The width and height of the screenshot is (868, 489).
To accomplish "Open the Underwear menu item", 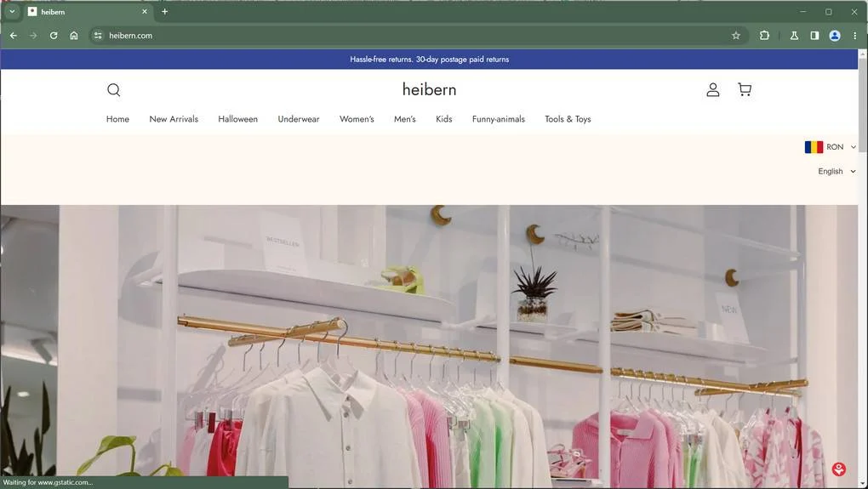I will pyautogui.click(x=299, y=119).
